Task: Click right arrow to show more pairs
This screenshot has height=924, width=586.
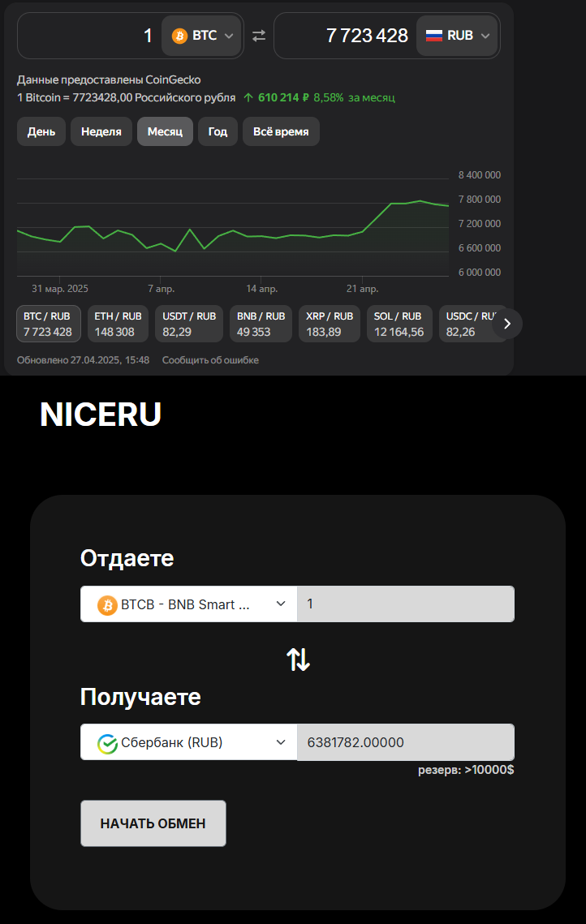Action: coord(507,324)
